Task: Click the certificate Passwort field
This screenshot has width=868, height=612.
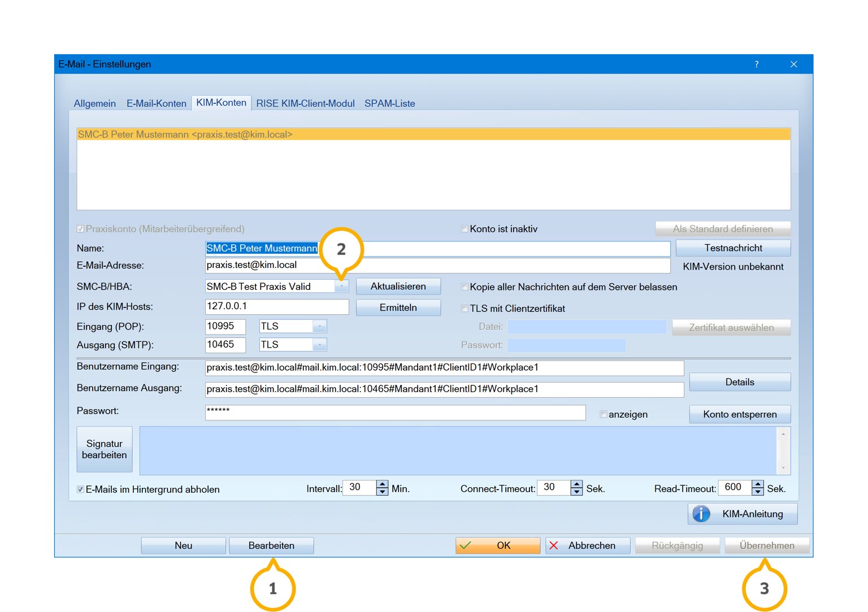Action: coord(567,345)
